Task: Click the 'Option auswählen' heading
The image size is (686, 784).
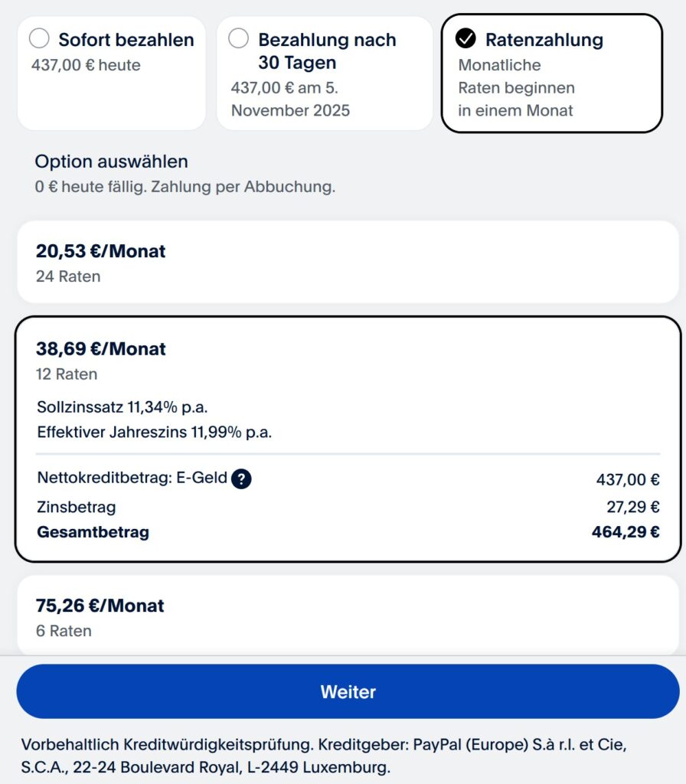Action: [111, 162]
